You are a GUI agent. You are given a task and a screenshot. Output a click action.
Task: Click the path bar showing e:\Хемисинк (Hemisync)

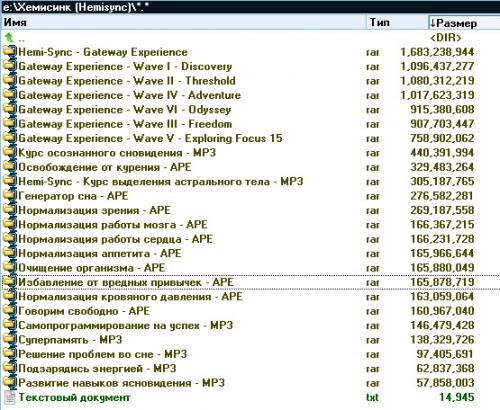[250, 7]
